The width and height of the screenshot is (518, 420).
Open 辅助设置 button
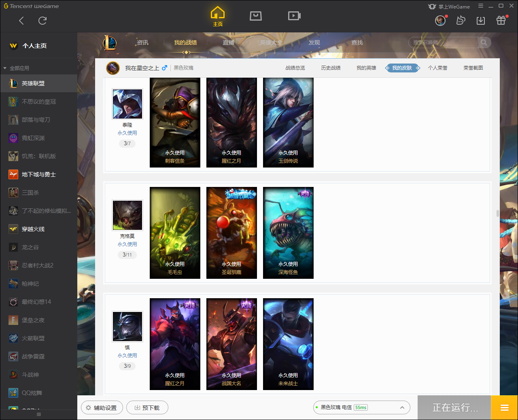102,407
